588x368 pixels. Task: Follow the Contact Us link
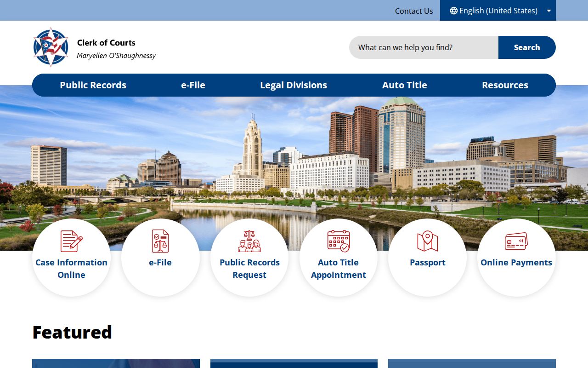(414, 11)
